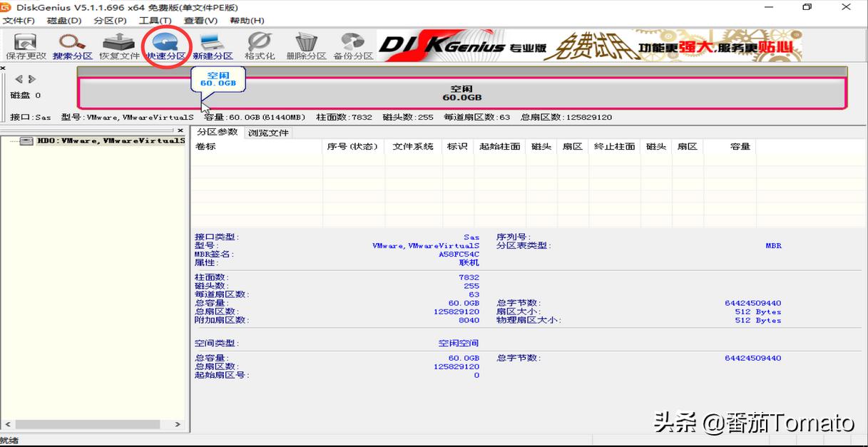This screenshot has width=868, height=447.
Task: Click the DiskGenius title bar app icon
Action: 6,7
